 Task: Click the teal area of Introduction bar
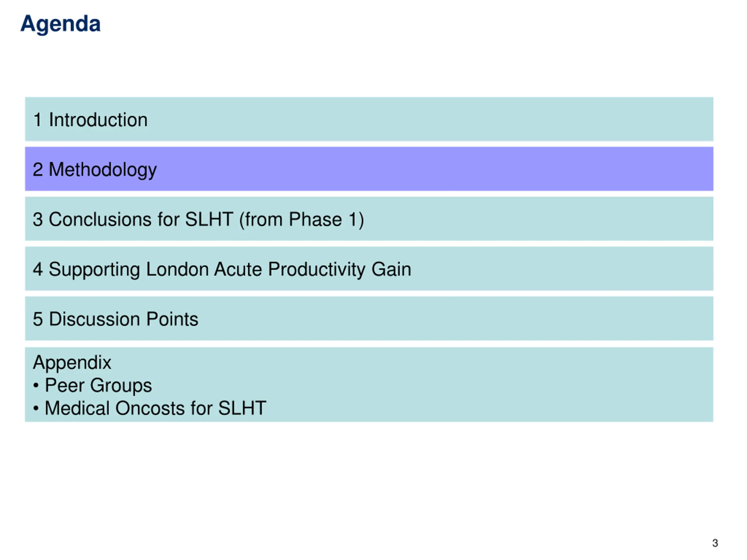[x=439, y=119]
